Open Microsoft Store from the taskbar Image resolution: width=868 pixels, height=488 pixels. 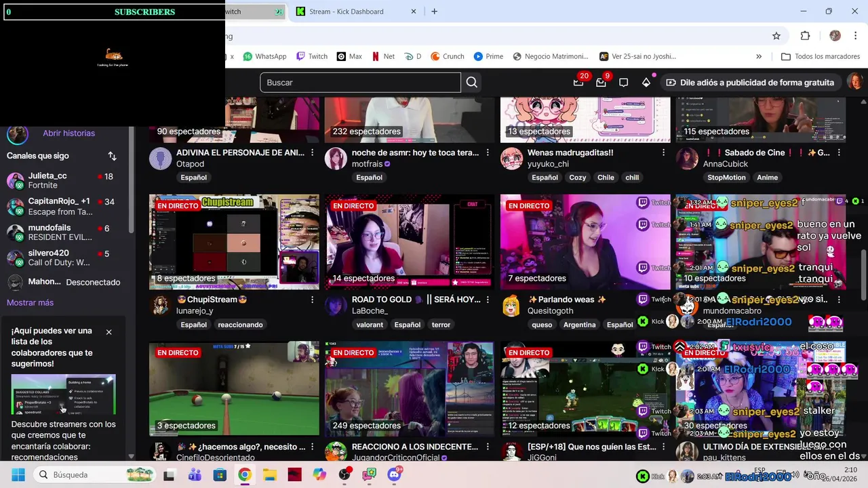pyautogui.click(x=220, y=474)
